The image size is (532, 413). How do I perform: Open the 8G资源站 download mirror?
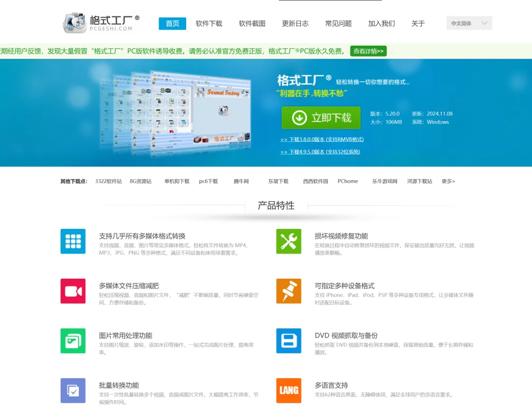[x=140, y=181]
